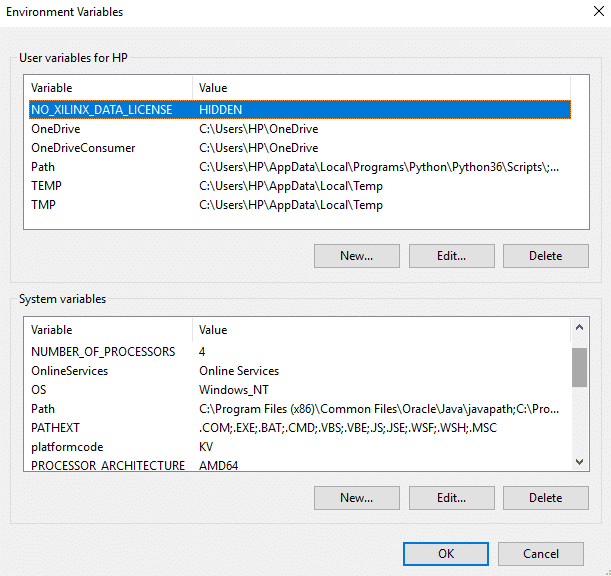Click New under user variables for HP

(356, 256)
